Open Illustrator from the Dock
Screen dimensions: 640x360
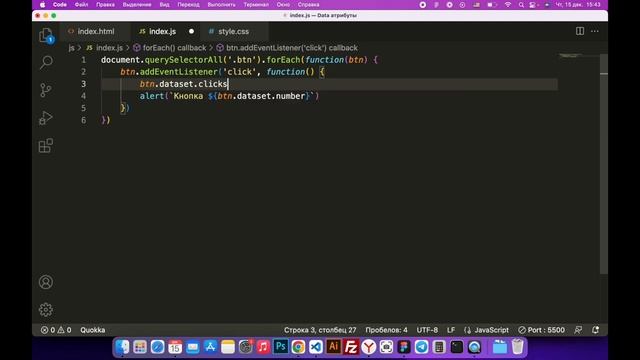333,347
